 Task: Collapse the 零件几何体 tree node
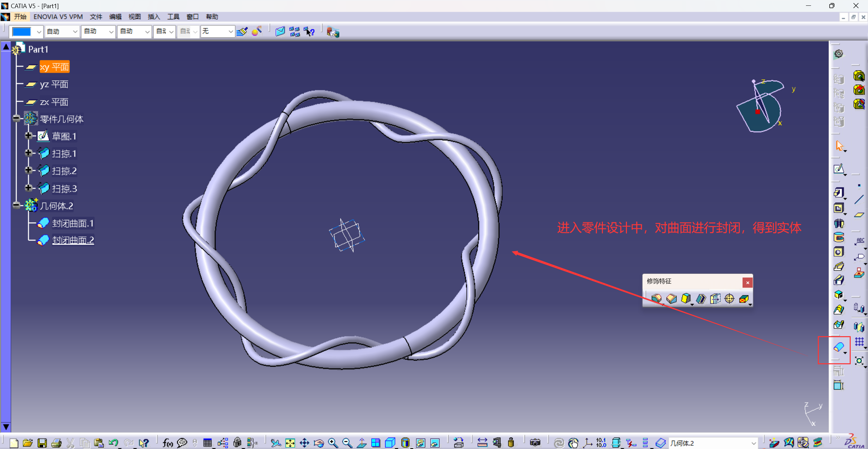click(x=16, y=118)
